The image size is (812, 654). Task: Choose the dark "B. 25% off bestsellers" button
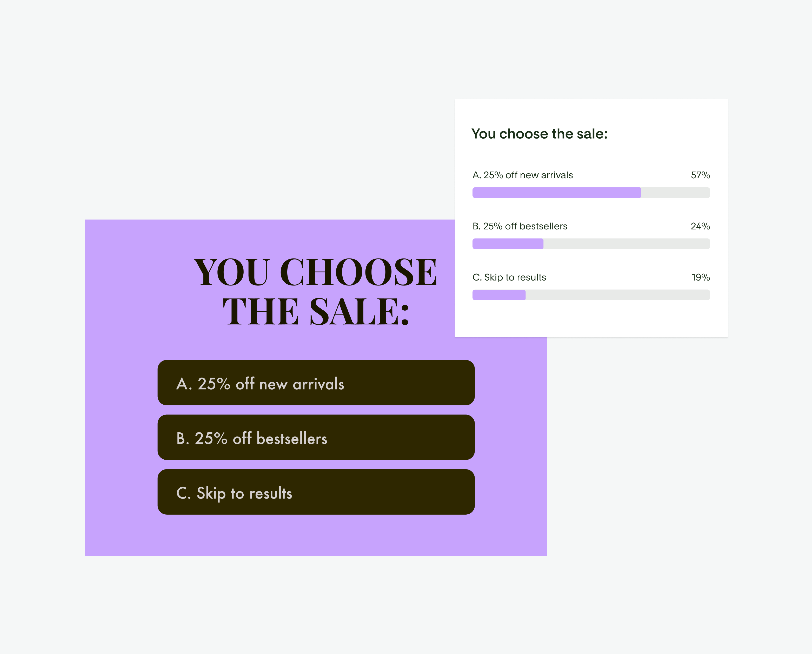coord(316,437)
